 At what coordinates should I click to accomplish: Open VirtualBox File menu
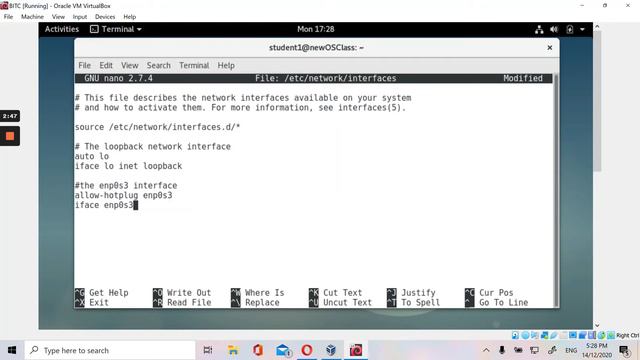8,17
